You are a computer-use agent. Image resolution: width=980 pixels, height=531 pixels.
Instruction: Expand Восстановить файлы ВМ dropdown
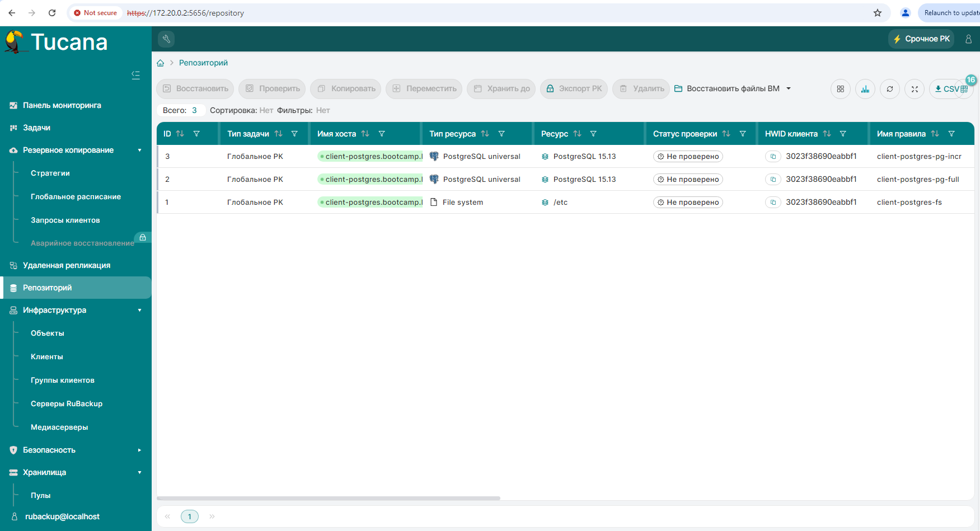[x=789, y=88]
